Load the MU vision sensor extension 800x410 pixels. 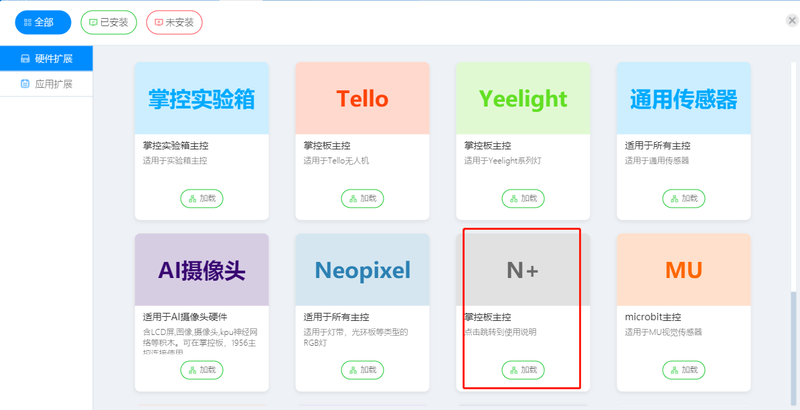tap(684, 370)
